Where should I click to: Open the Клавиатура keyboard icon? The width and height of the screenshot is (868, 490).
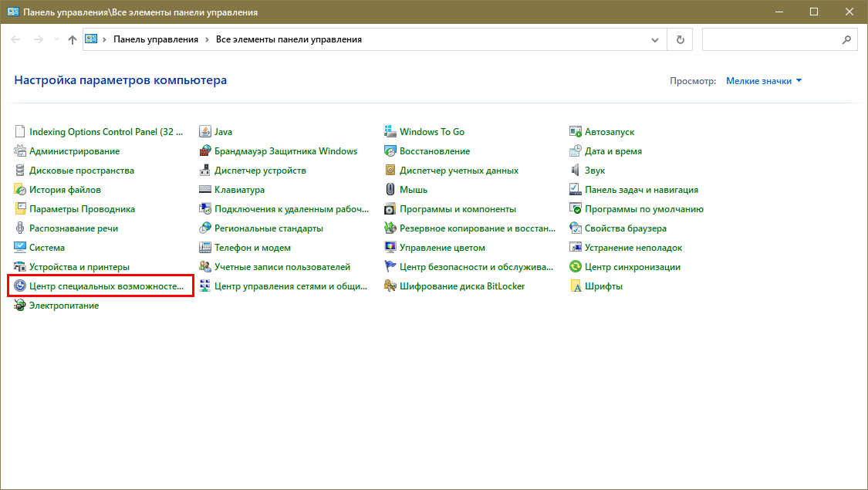click(x=205, y=190)
